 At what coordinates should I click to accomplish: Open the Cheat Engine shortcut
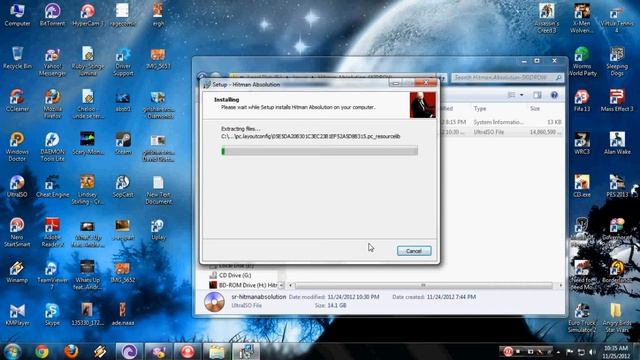tap(52, 186)
